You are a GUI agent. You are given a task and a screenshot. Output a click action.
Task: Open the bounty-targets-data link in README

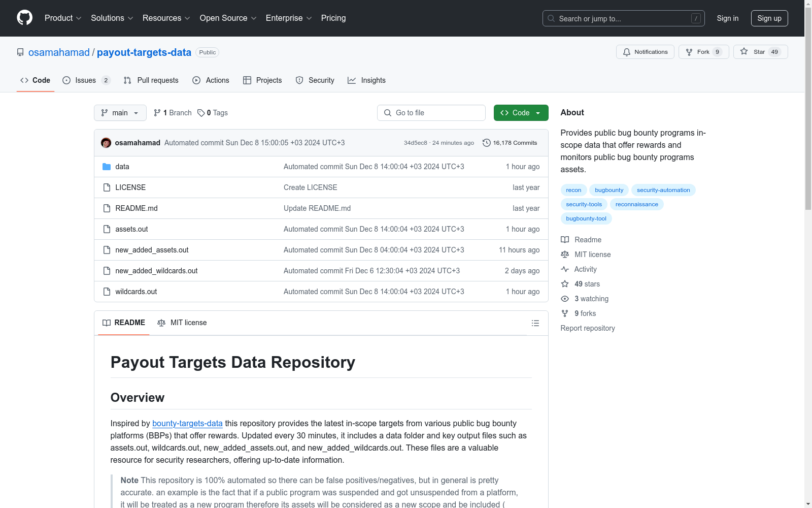pyautogui.click(x=187, y=423)
